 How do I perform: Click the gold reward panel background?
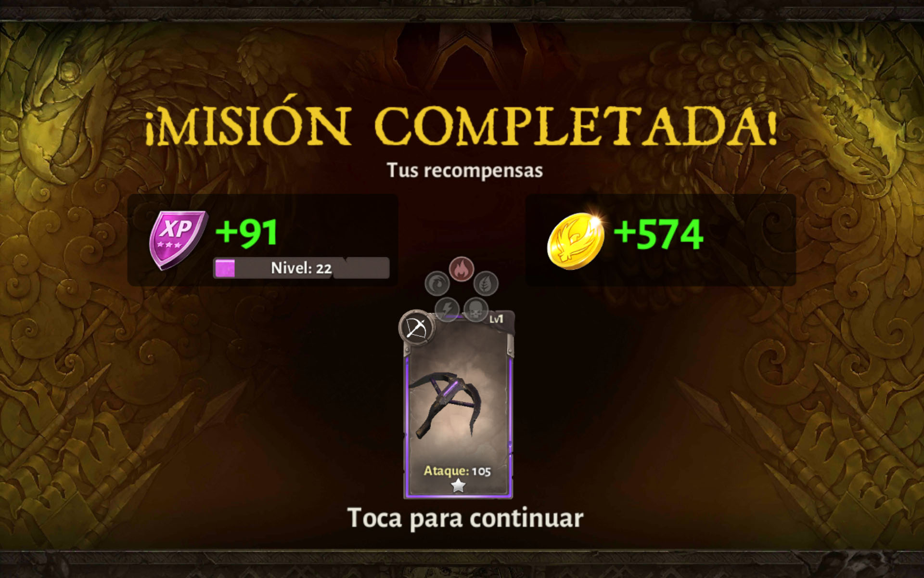pos(661,240)
